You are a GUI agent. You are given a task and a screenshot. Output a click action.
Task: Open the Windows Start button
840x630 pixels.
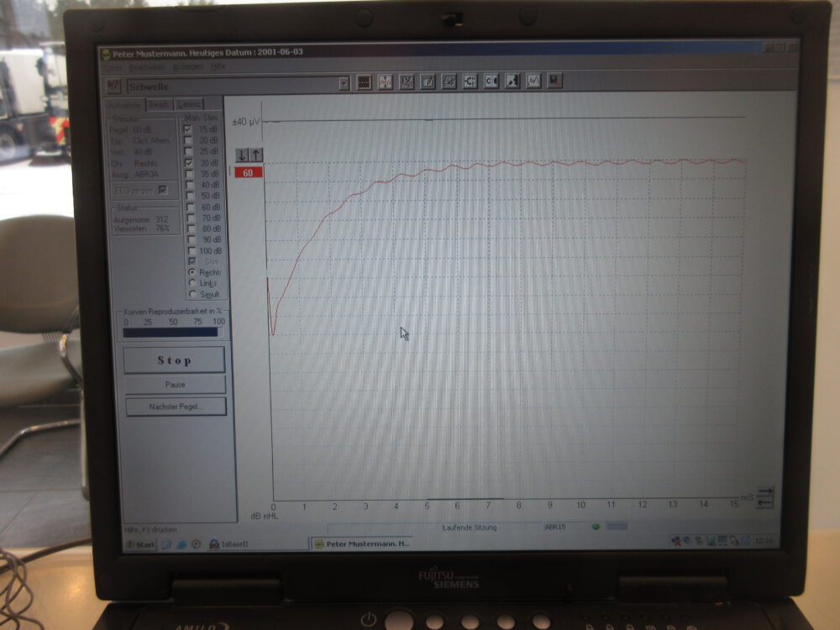(x=140, y=544)
